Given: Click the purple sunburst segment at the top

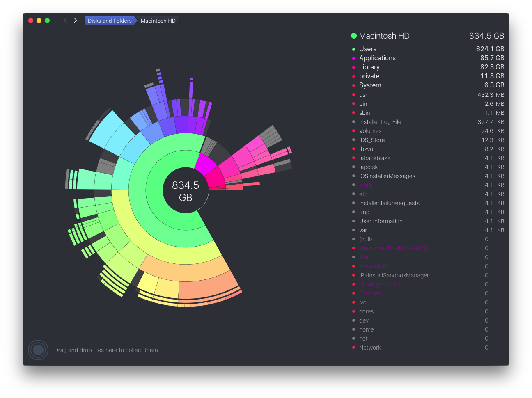Looking at the screenshot, I should pyautogui.click(x=181, y=124).
